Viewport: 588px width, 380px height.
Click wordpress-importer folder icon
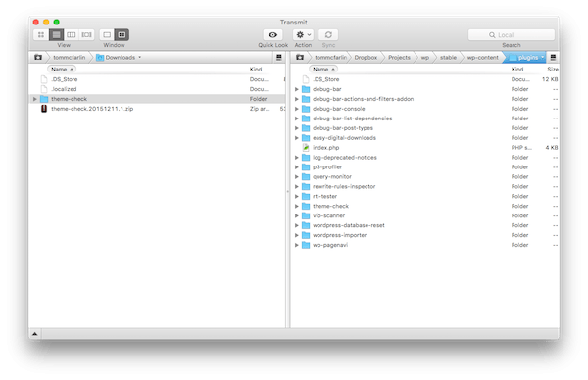[x=306, y=235]
